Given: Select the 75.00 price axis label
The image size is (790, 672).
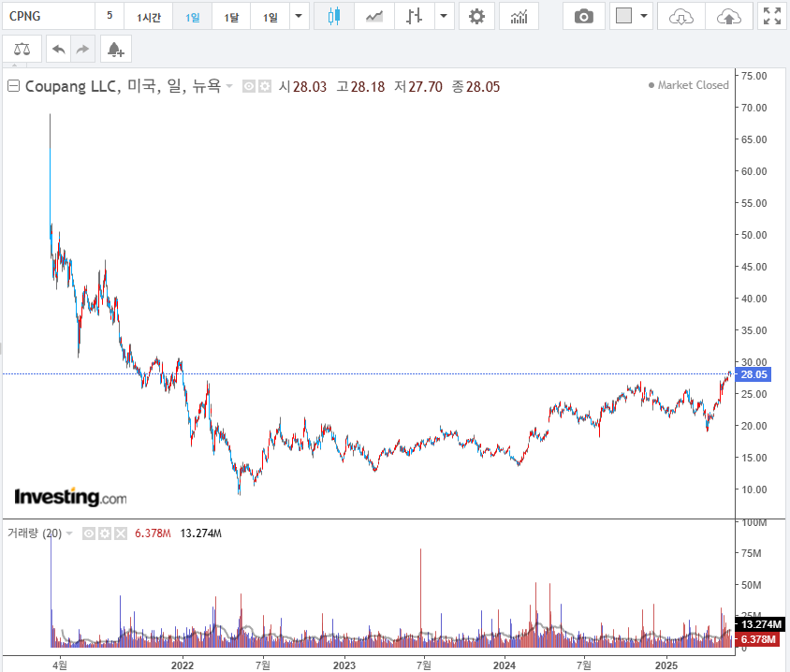Looking at the screenshot, I should point(753,76).
